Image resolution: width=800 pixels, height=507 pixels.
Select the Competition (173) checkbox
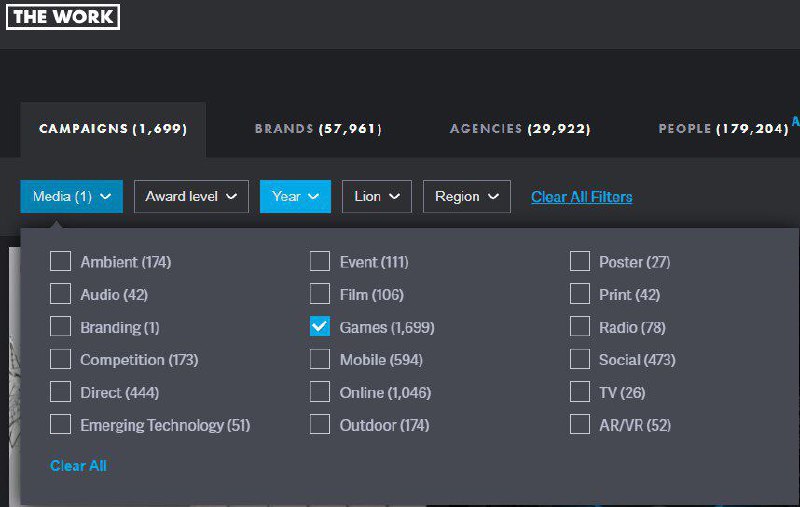pos(60,359)
